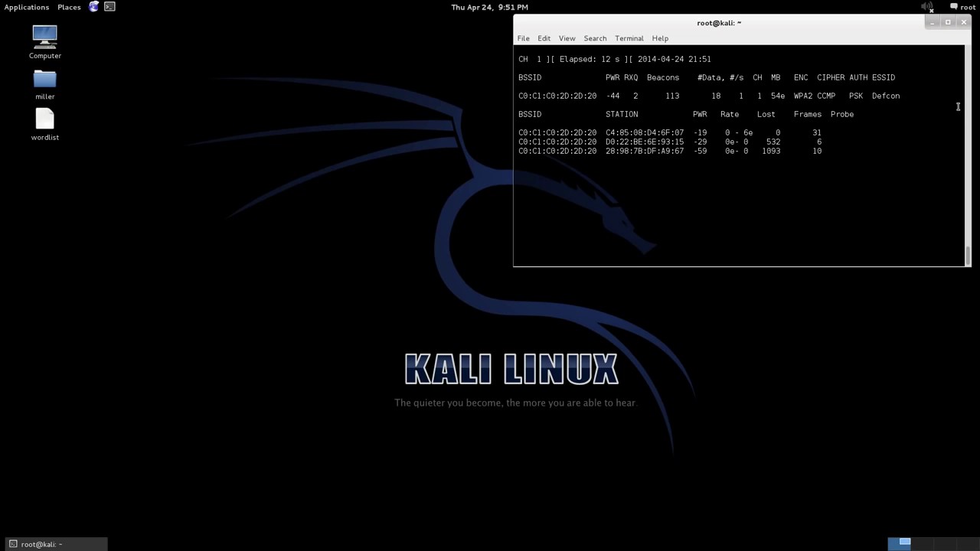Click station MAC C4:85:08:D4:6F:07
Viewport: 980px width, 551px height.
click(645, 132)
